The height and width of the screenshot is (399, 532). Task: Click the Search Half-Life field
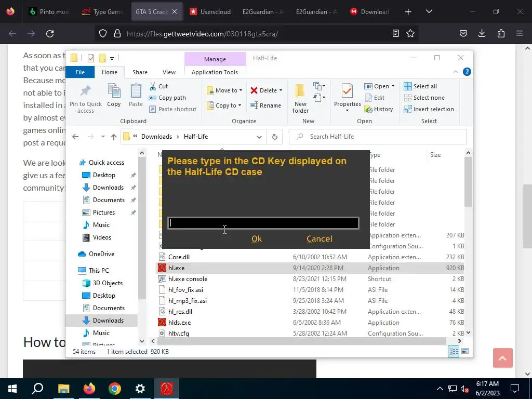tap(378, 137)
